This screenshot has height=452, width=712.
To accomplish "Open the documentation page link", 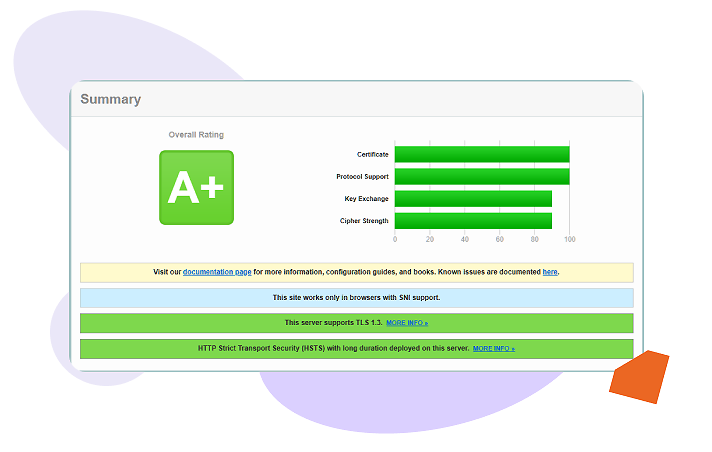I will point(217,272).
